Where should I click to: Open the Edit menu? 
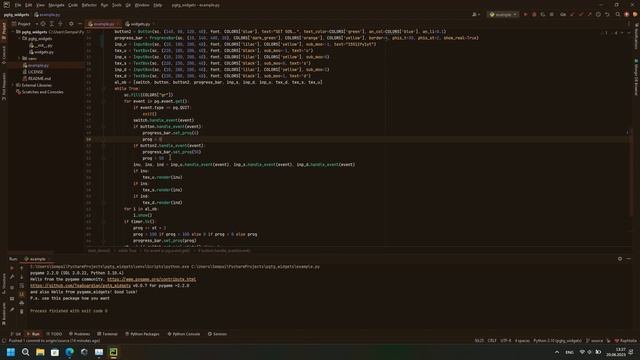28,5
